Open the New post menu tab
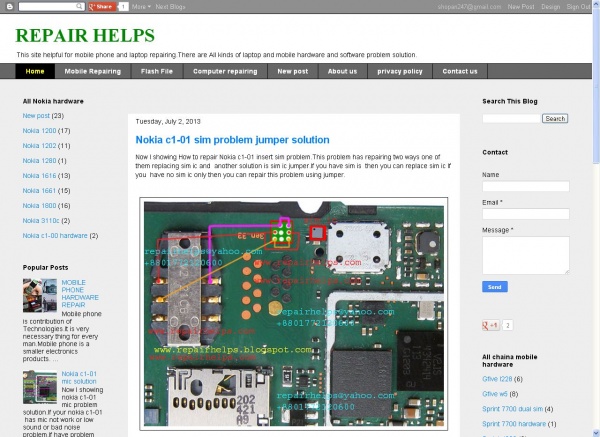Screen dimensions: 600x437 [293, 71]
